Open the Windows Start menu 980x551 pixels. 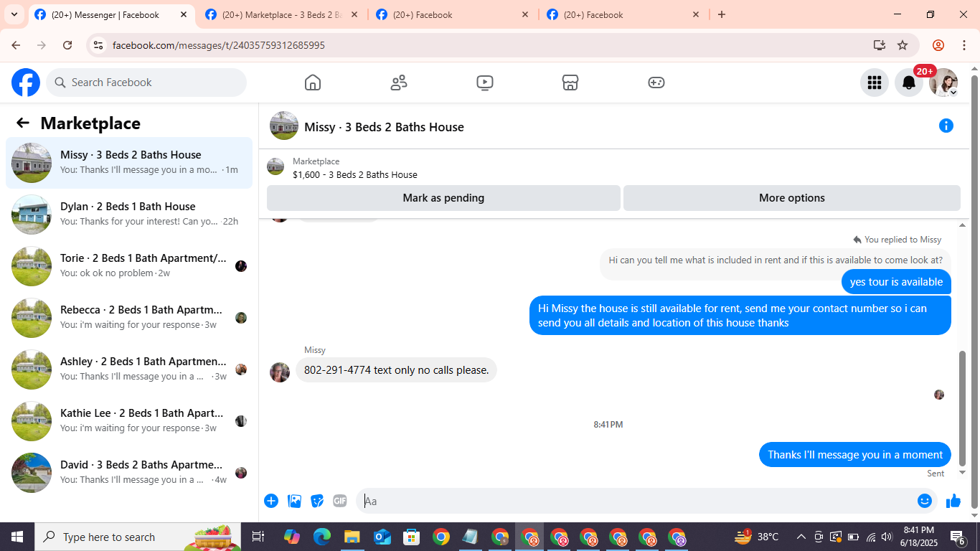point(17,537)
